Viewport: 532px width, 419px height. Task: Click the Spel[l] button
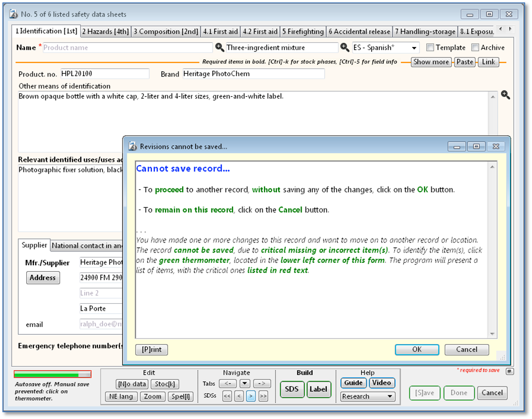(181, 396)
